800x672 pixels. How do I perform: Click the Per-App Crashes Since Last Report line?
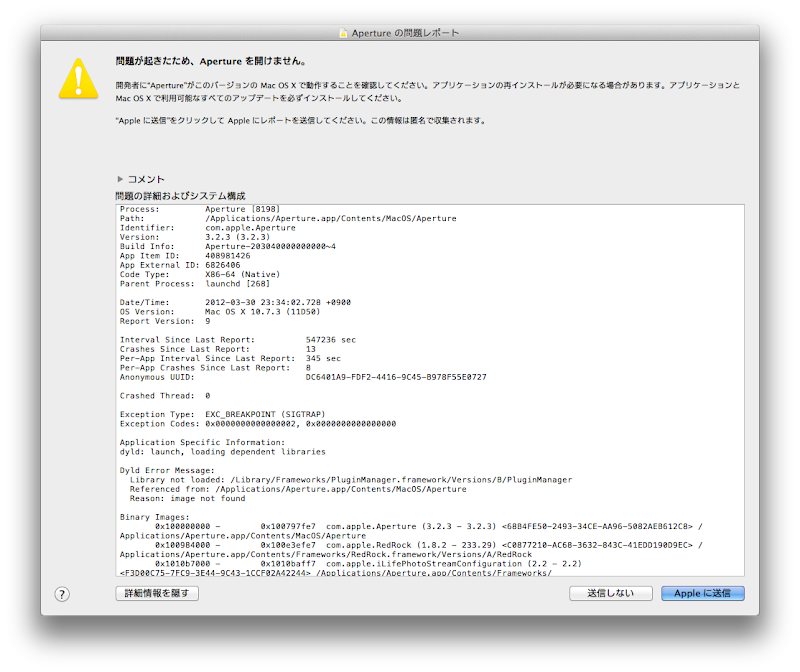coord(215,368)
